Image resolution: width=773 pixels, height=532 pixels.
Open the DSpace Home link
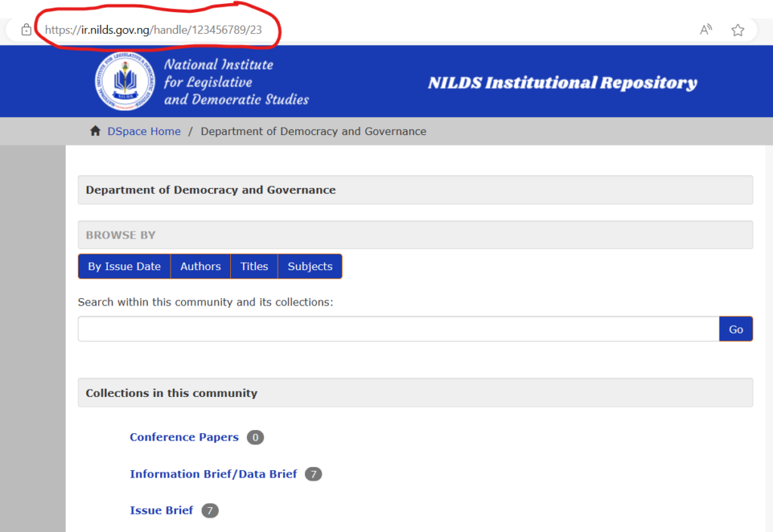tap(144, 131)
